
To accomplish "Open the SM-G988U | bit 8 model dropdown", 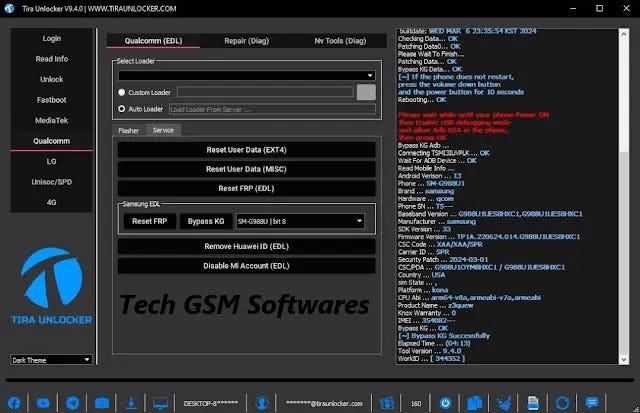I will point(300,221).
